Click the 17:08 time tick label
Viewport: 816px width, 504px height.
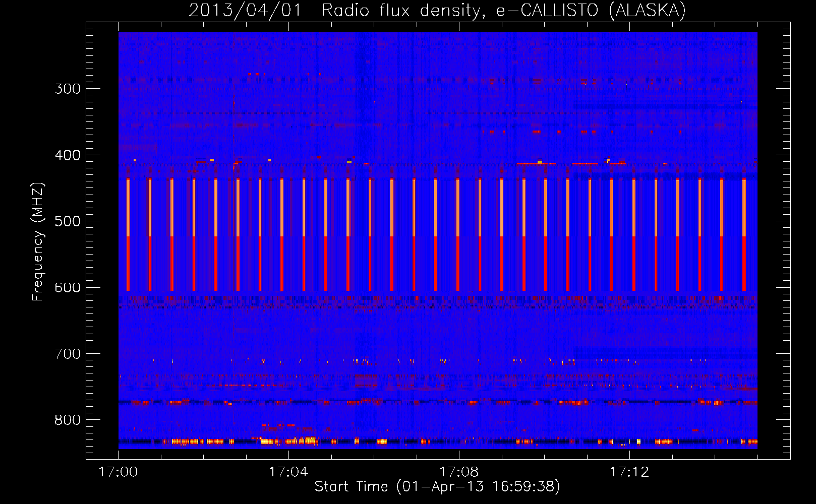(459, 472)
